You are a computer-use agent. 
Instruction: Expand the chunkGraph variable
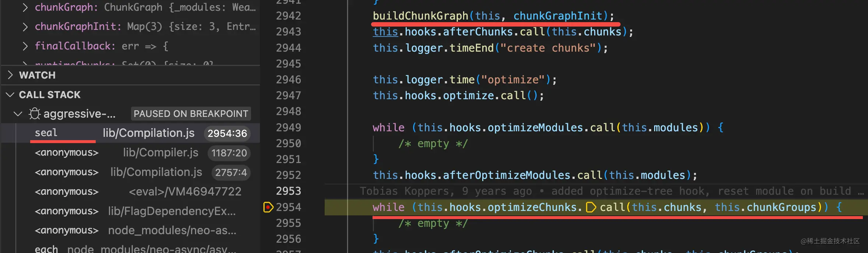point(25,7)
